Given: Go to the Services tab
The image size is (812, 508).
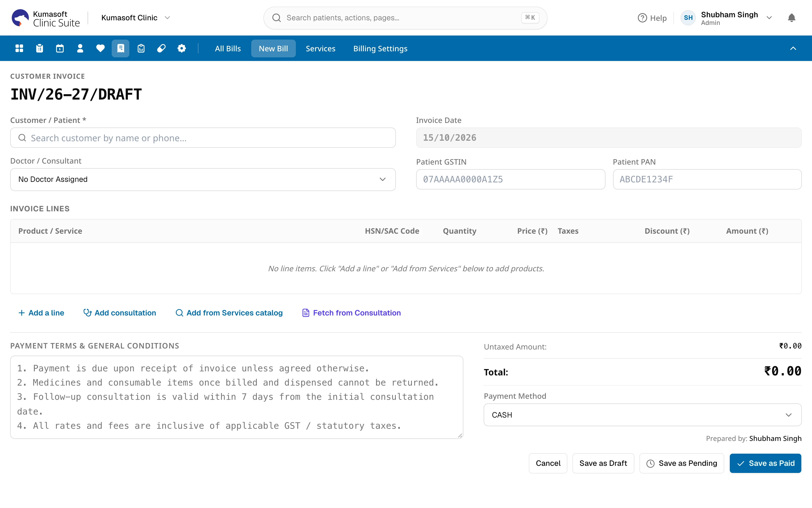Looking at the screenshot, I should coord(320,49).
